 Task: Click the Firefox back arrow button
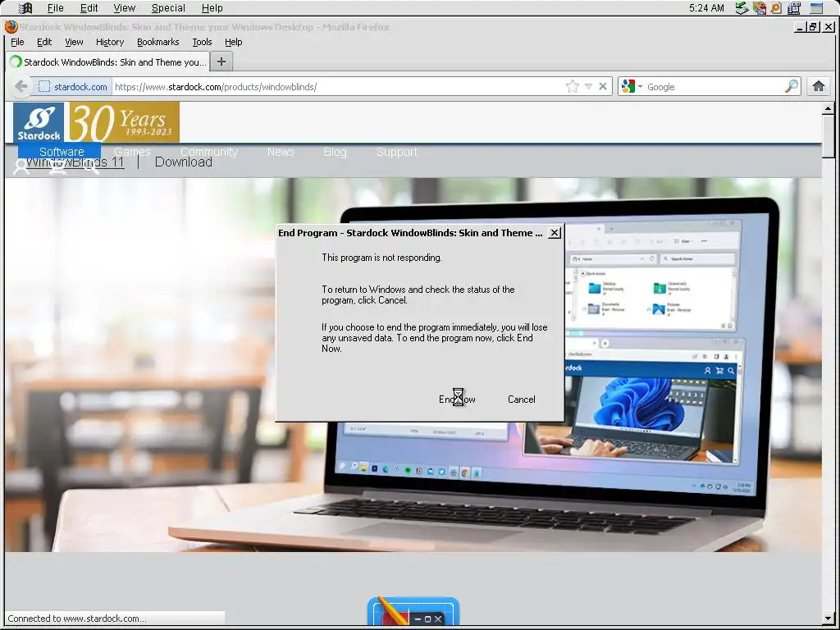tap(21, 86)
